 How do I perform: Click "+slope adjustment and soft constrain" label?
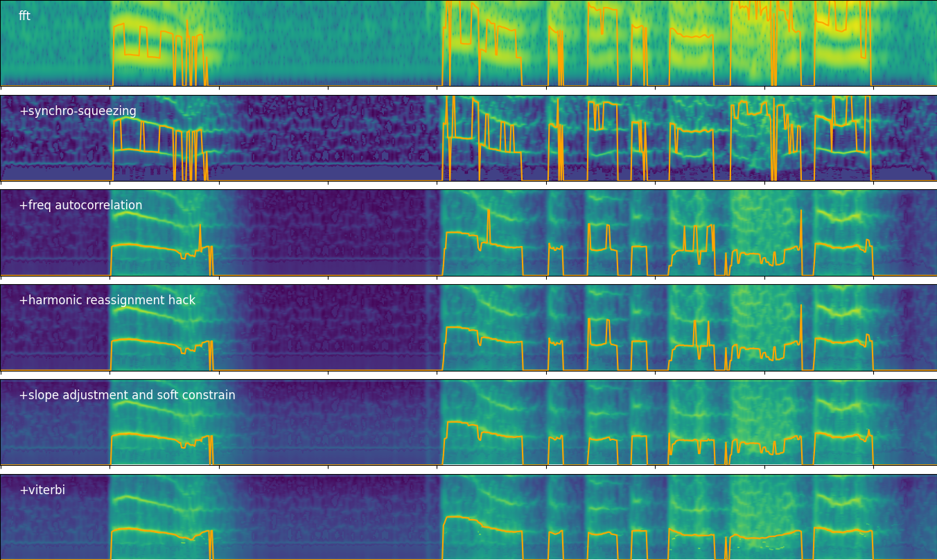click(127, 395)
